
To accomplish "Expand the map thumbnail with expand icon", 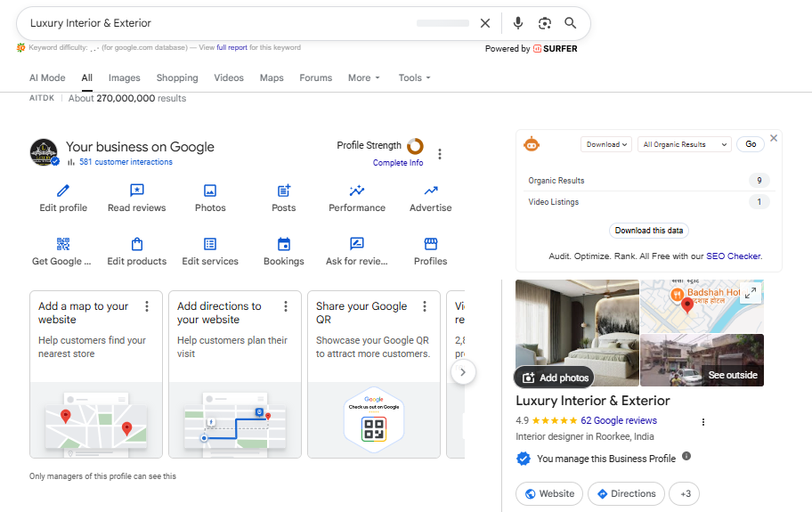I will point(751,293).
